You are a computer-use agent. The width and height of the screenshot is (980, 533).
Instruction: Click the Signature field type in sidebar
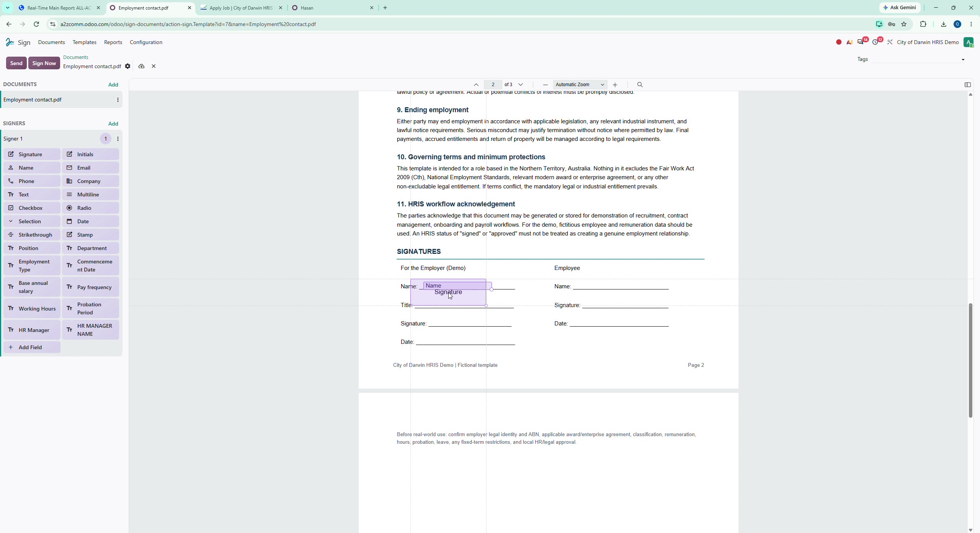point(32,154)
